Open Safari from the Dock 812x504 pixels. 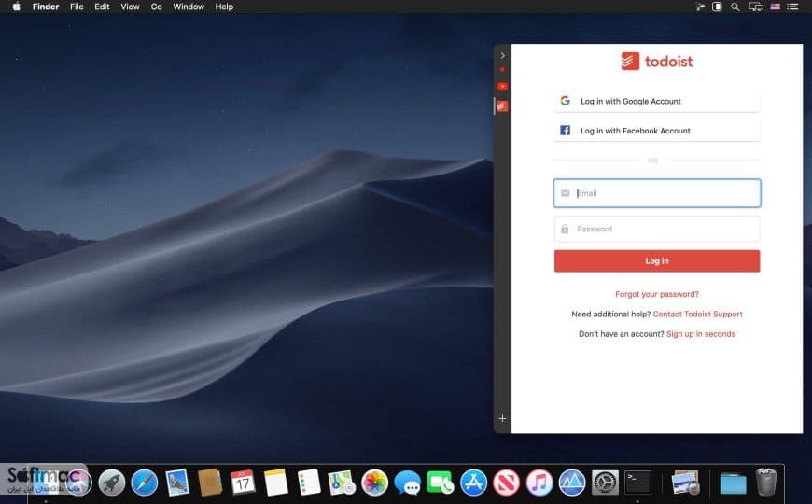(x=145, y=483)
